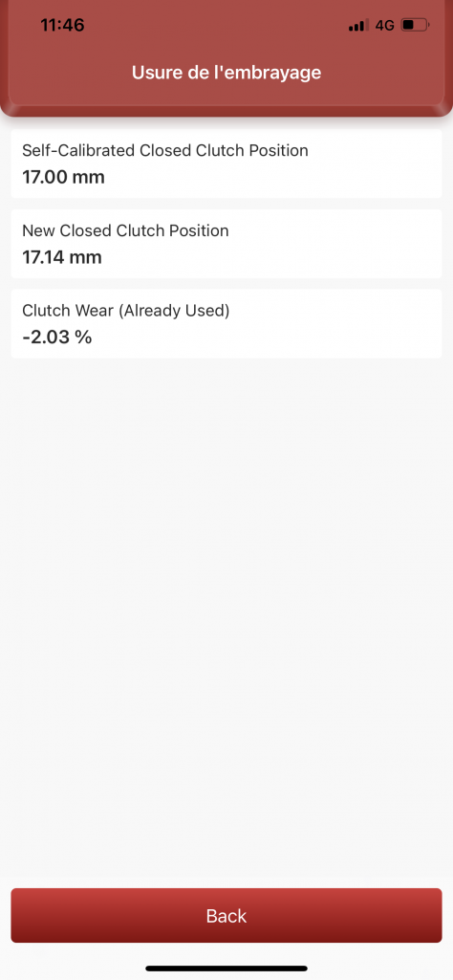Image resolution: width=453 pixels, height=980 pixels.
Task: Select the Self-Calibrated position card
Action: (226, 163)
